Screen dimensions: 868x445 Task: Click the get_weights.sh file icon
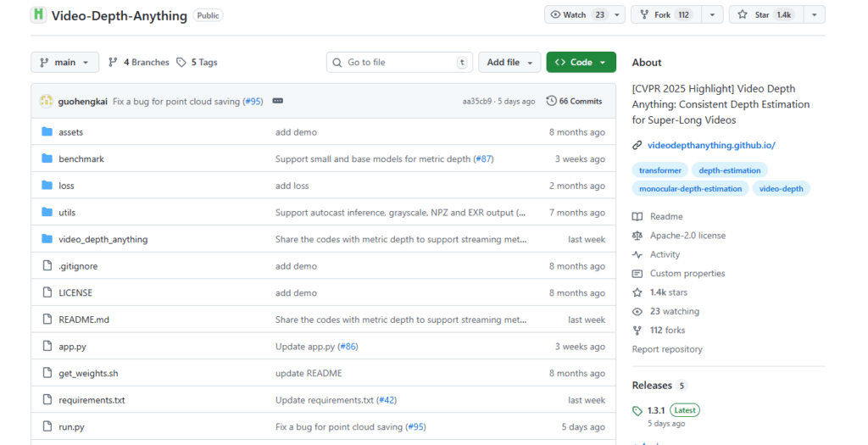(x=47, y=373)
